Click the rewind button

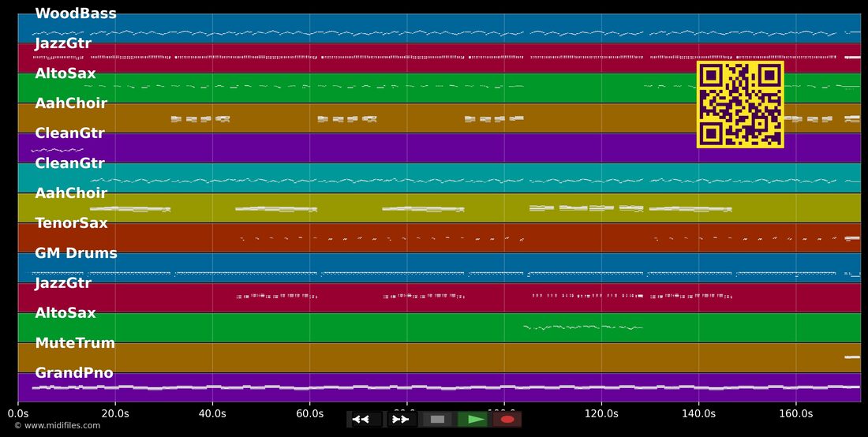pos(366,420)
